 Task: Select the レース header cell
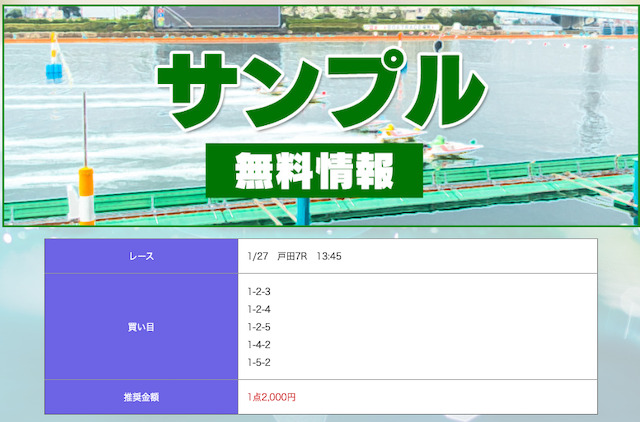point(141,256)
